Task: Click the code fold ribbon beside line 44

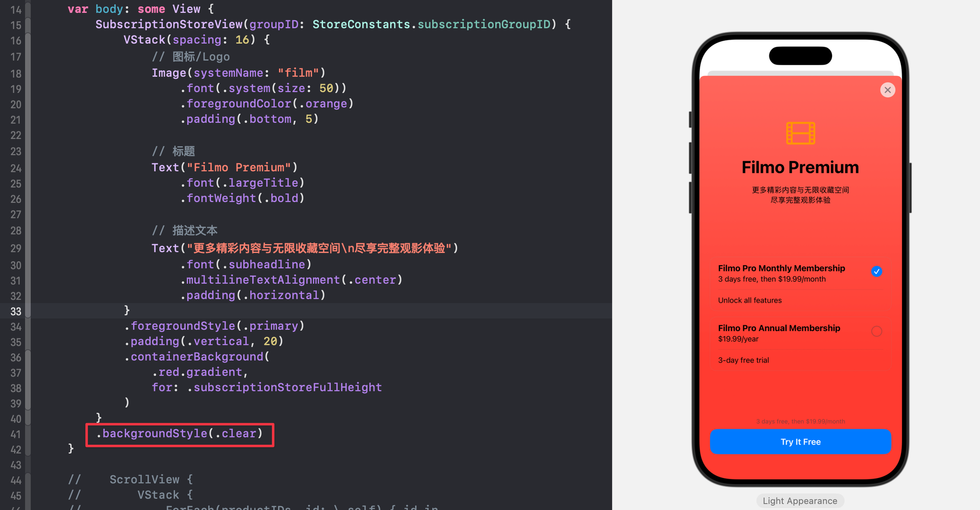Action: (x=28, y=480)
